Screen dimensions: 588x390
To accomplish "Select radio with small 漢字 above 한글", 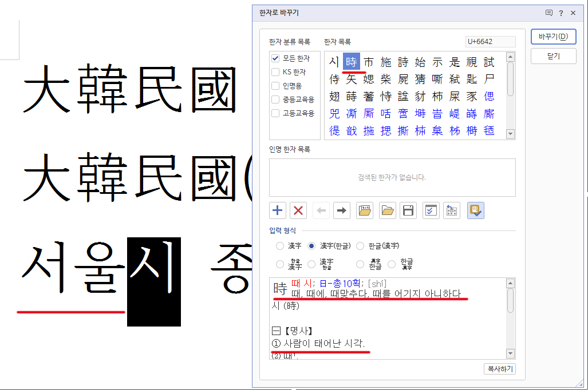I will pyautogui.click(x=360, y=264).
